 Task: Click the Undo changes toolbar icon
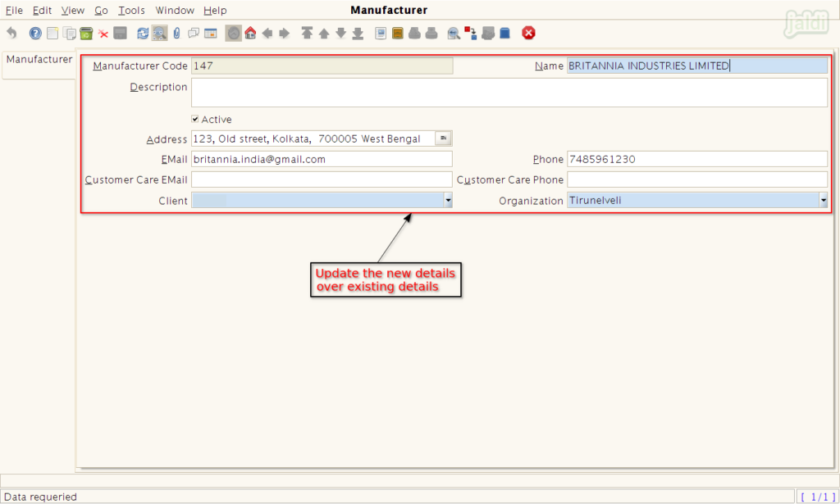11,33
